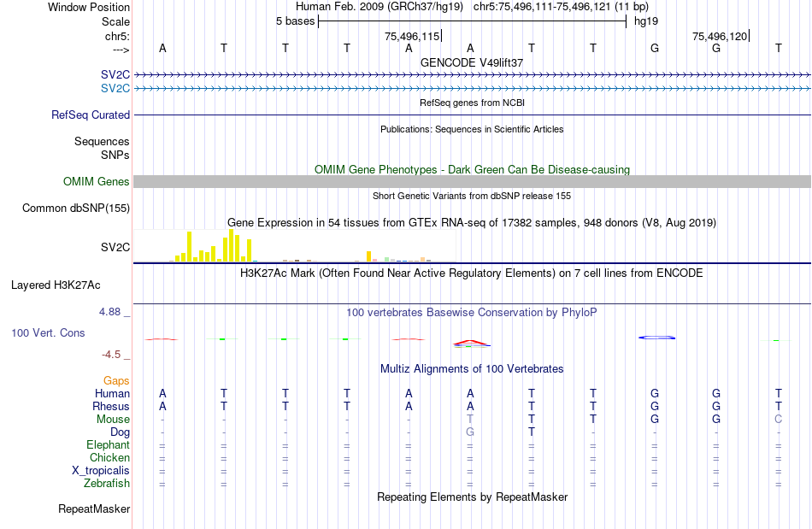Open the GTEx Gene Expression track title
The height and width of the screenshot is (529, 812).
472,222
